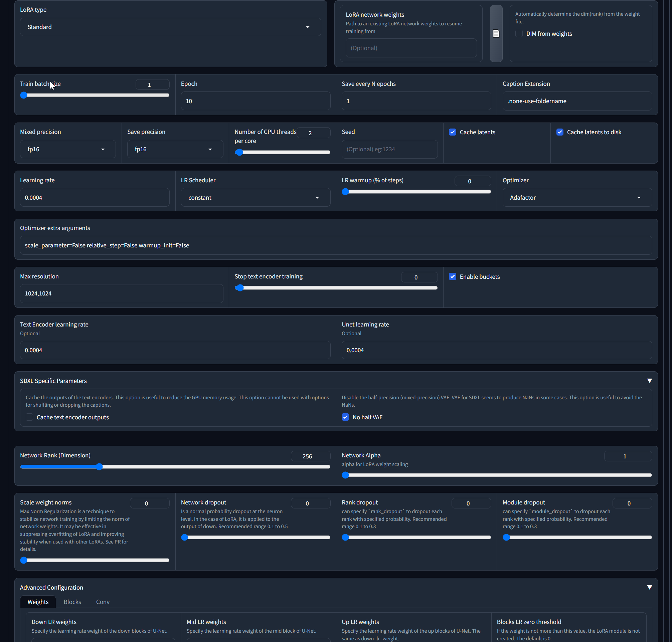Click the Network Alpha slider handle

pyautogui.click(x=345, y=475)
